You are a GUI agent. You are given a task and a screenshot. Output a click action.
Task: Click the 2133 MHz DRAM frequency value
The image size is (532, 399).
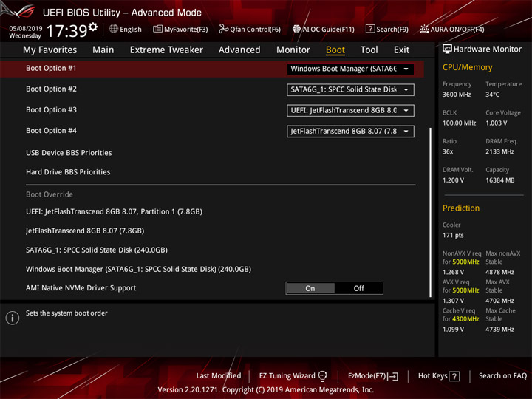pyautogui.click(x=499, y=151)
